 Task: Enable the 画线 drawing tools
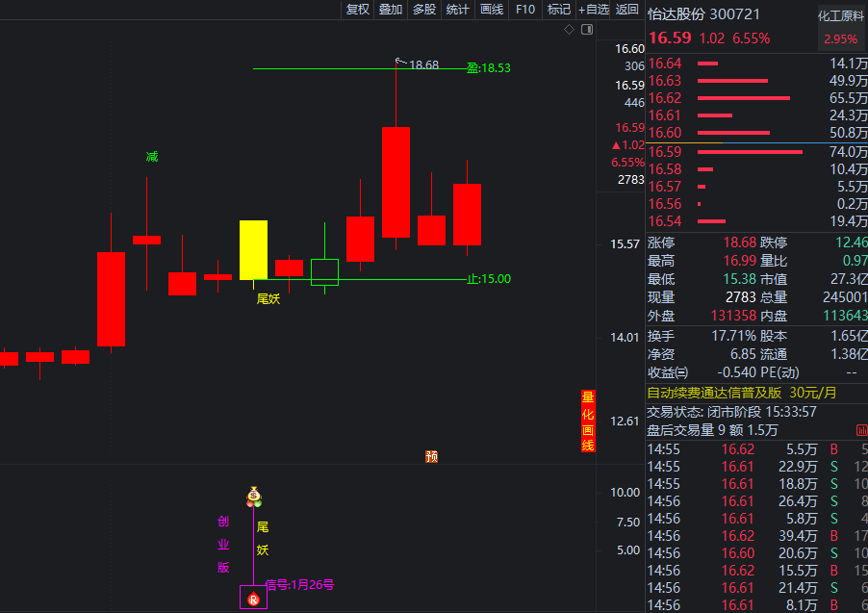(x=491, y=10)
